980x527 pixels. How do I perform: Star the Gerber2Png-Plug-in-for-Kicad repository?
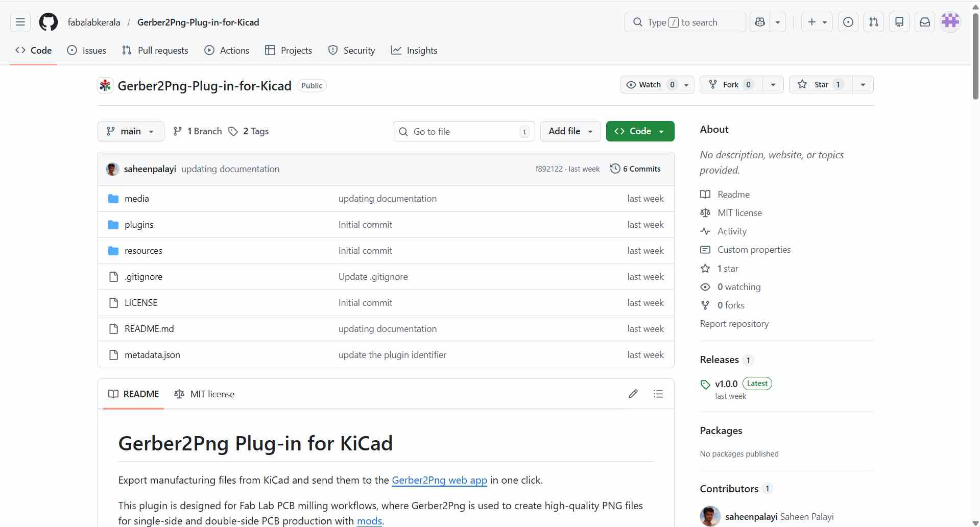click(x=820, y=84)
